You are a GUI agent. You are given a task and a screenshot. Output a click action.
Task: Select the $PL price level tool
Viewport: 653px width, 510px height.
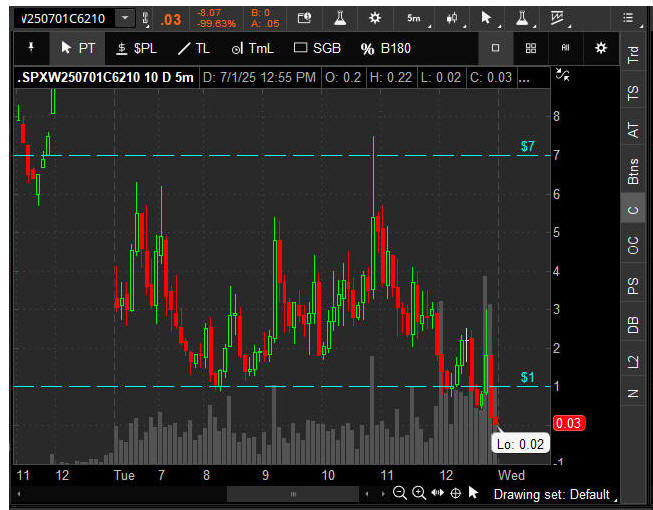pos(136,48)
